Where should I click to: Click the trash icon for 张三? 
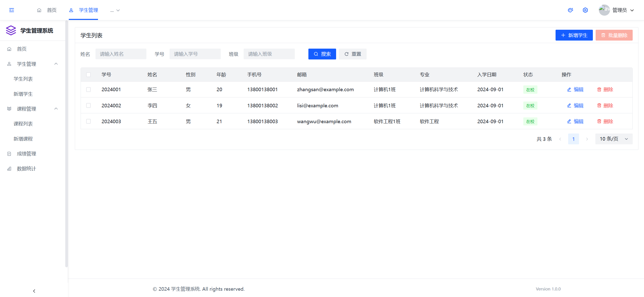(599, 89)
